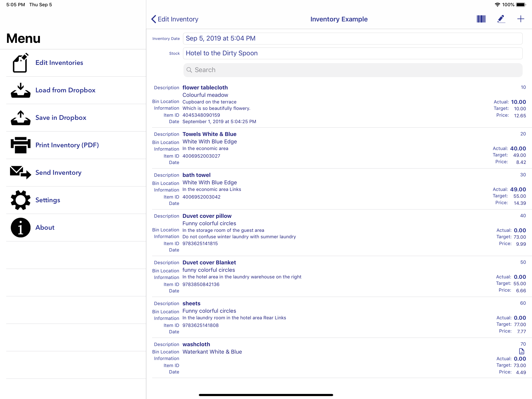Screen dimensions: 532x399
Task: Tap the Wi-Fi status icon
Action: [497, 4]
